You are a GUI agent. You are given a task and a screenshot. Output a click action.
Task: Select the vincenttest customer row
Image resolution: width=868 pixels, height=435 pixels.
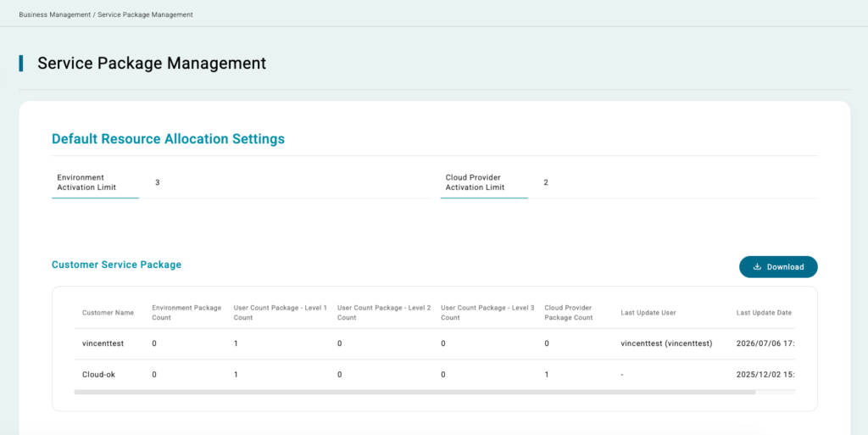[435, 343]
